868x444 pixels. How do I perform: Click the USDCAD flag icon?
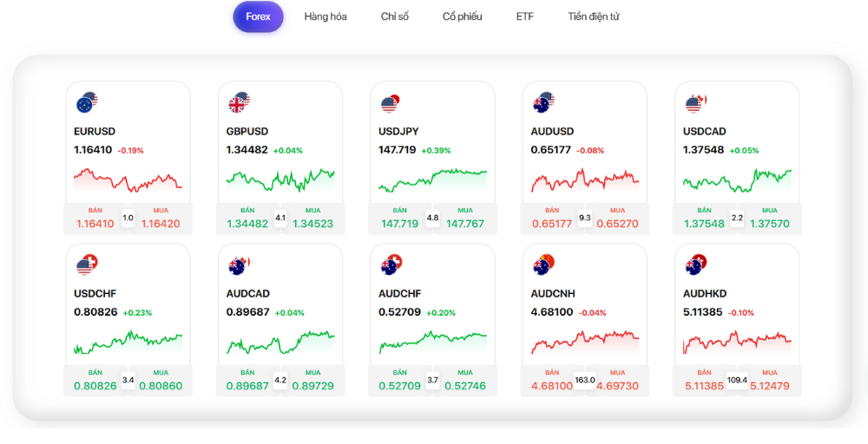point(695,104)
